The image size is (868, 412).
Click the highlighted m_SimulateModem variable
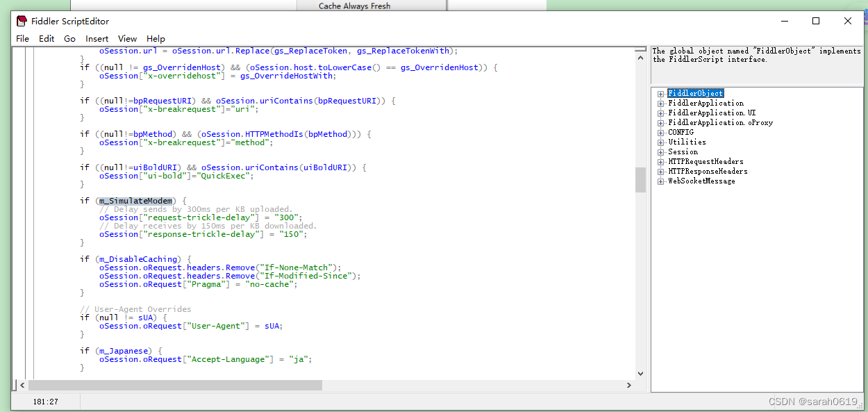click(135, 201)
